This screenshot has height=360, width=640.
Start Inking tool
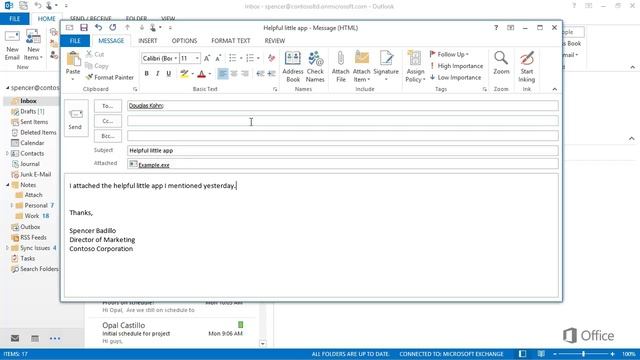[527, 67]
